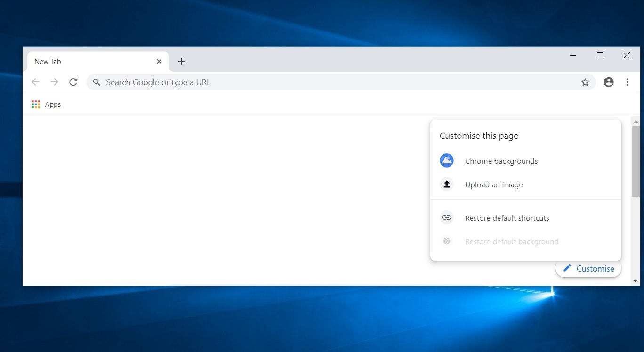The height and width of the screenshot is (352, 644).
Task: Click the scrollbar up arrow
Action: point(636,121)
